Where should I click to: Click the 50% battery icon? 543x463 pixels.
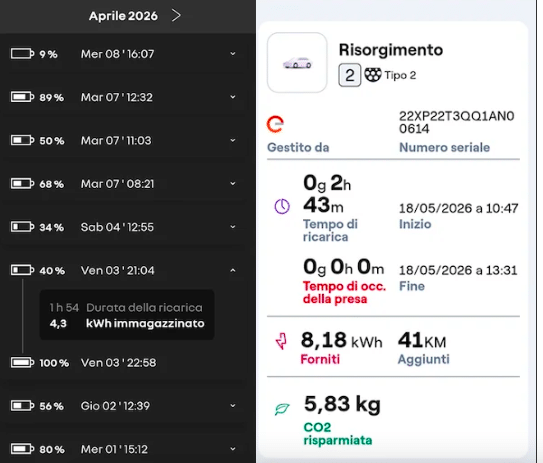tap(22, 140)
